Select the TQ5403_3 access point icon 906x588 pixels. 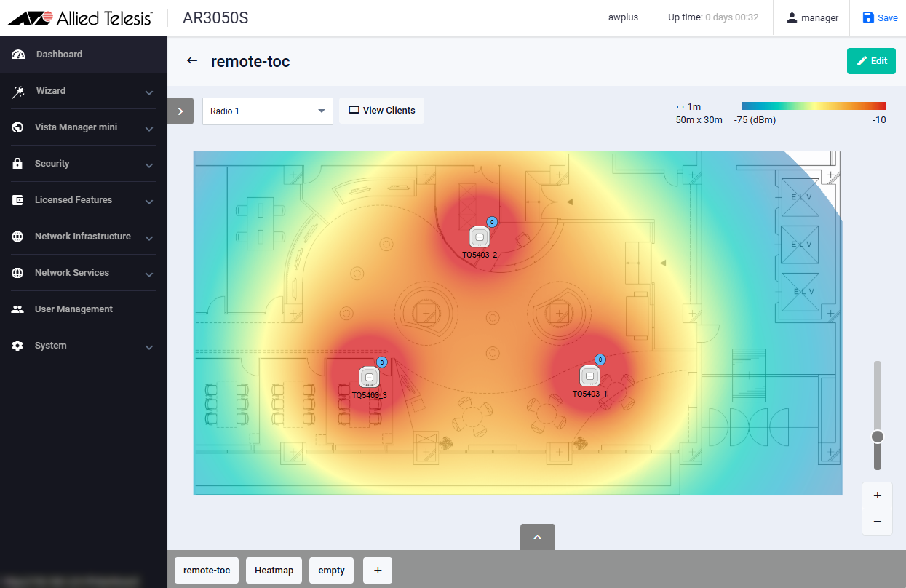370,377
